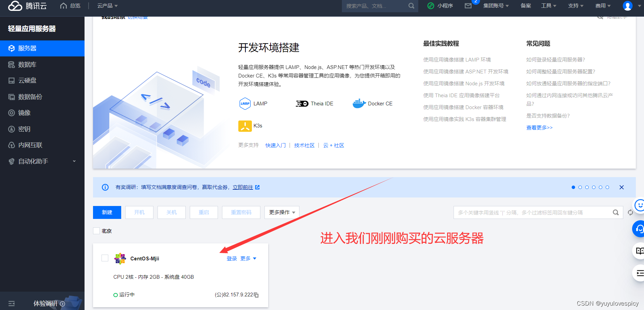Open the 支持 dropdown
644x310 pixels.
[576, 6]
